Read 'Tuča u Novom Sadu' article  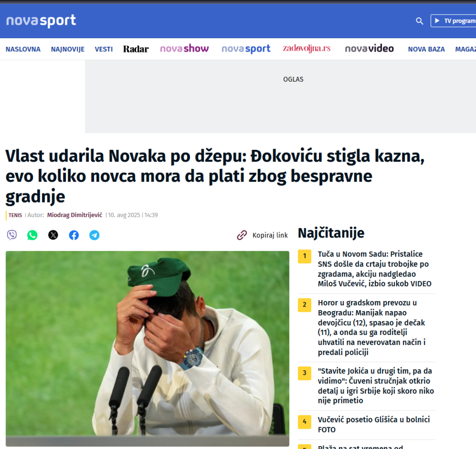pyautogui.click(x=374, y=269)
